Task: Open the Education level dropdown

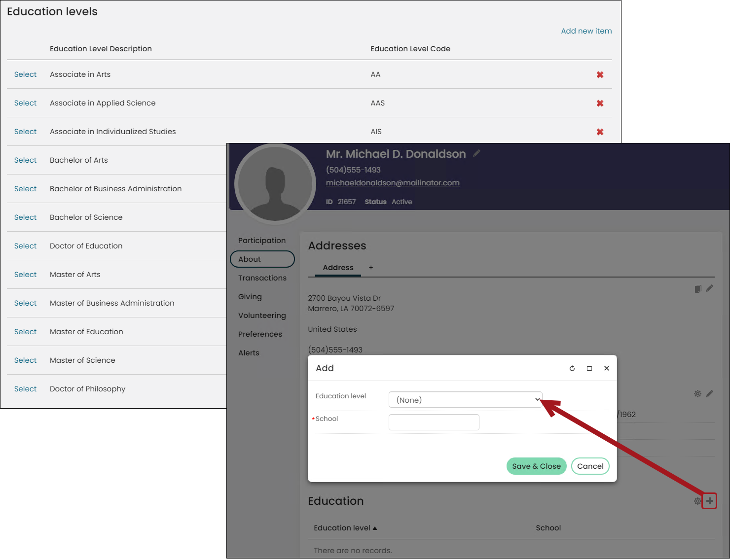Action: pos(466,400)
